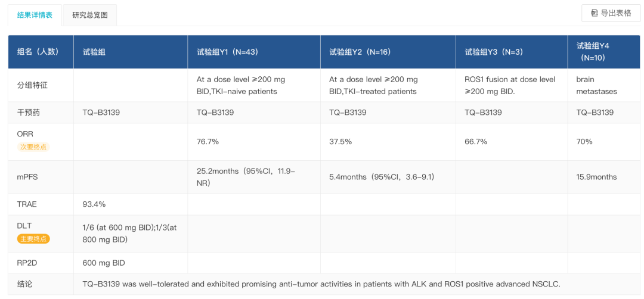
Task: Click the 25.2months mPFS cell
Action: 254,177
